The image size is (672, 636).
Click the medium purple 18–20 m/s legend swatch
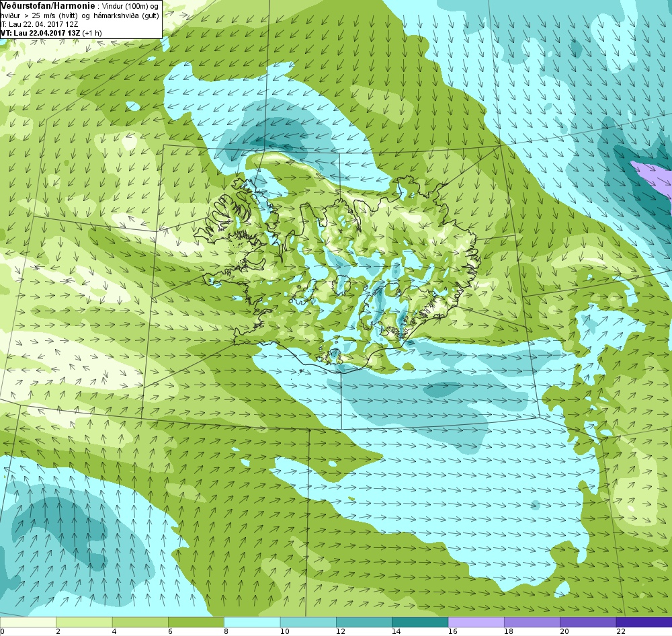point(532,622)
